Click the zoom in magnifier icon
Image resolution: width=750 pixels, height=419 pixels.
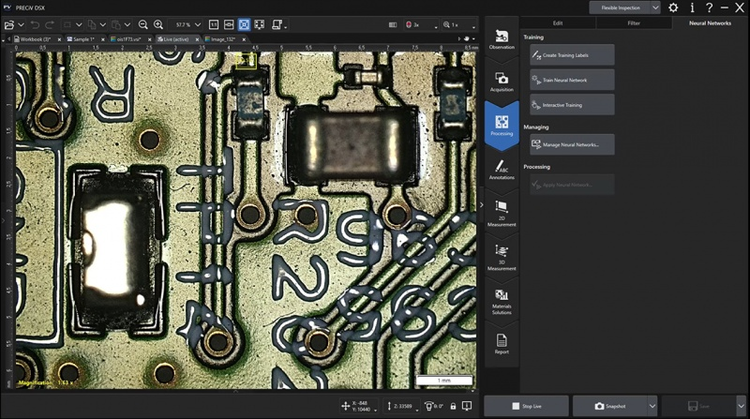[x=159, y=23]
